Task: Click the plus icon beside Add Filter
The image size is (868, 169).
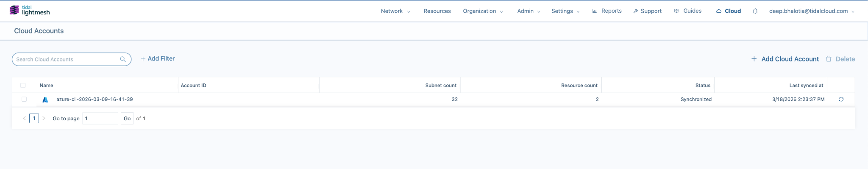Action: pyautogui.click(x=143, y=59)
